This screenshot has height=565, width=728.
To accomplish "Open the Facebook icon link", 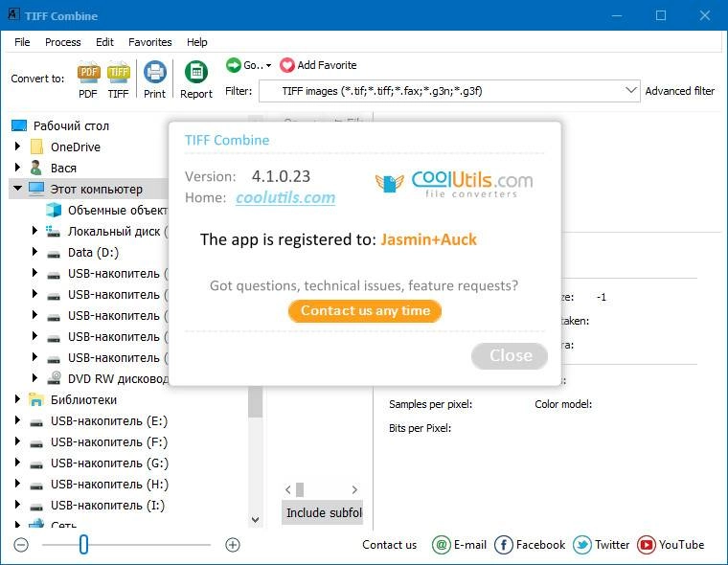I will pos(503,545).
